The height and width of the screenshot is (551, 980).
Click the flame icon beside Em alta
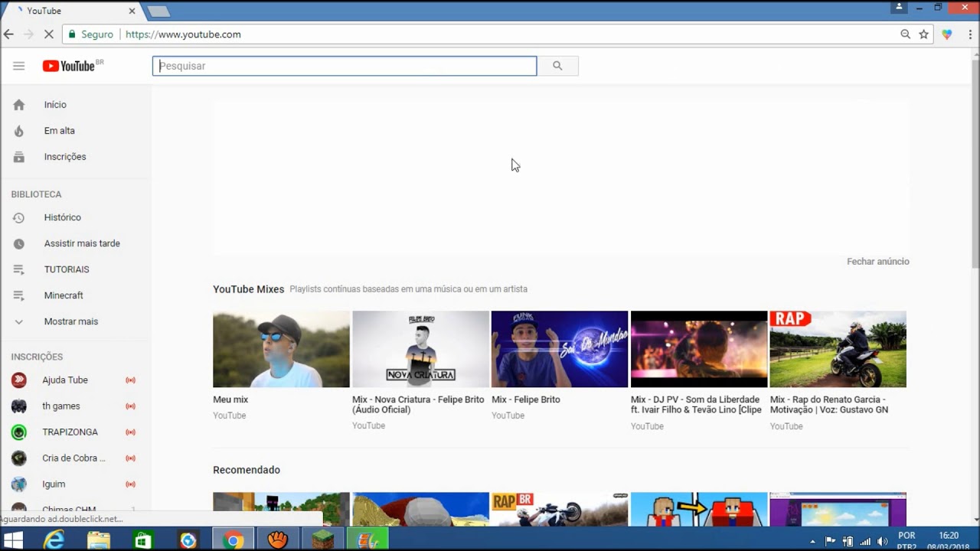click(18, 131)
